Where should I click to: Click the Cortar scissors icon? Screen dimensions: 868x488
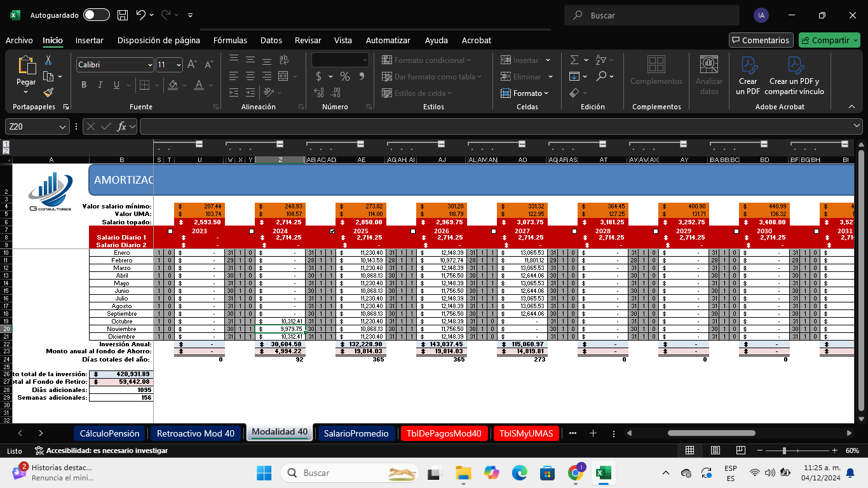(x=48, y=60)
